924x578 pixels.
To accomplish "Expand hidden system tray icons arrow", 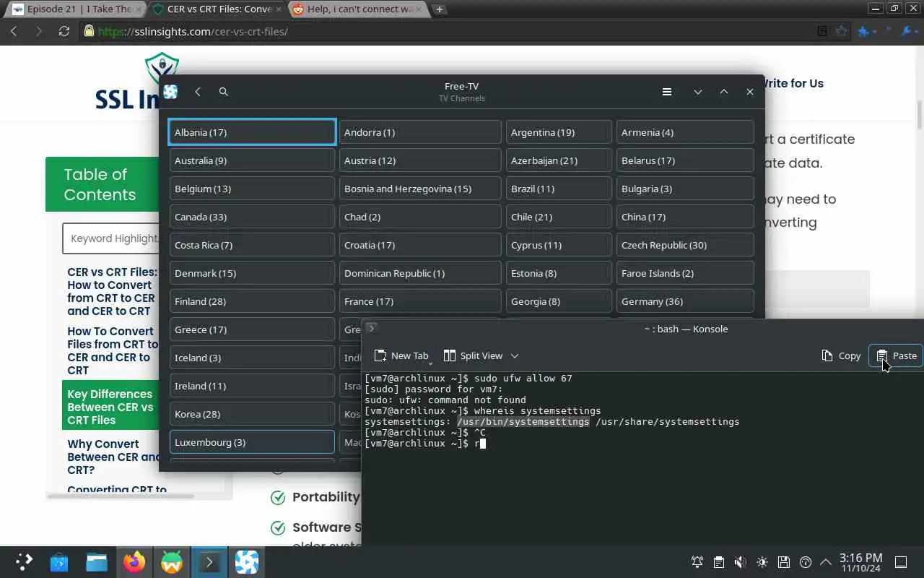I will pyautogui.click(x=826, y=562).
